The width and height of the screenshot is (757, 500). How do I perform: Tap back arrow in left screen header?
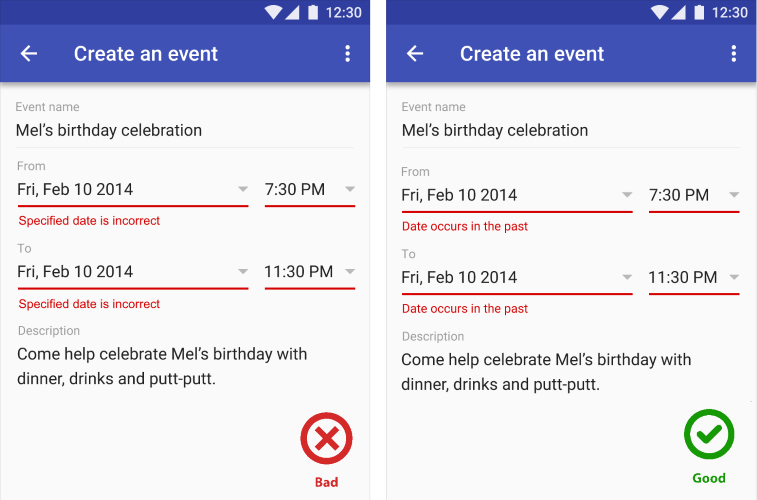point(29,54)
